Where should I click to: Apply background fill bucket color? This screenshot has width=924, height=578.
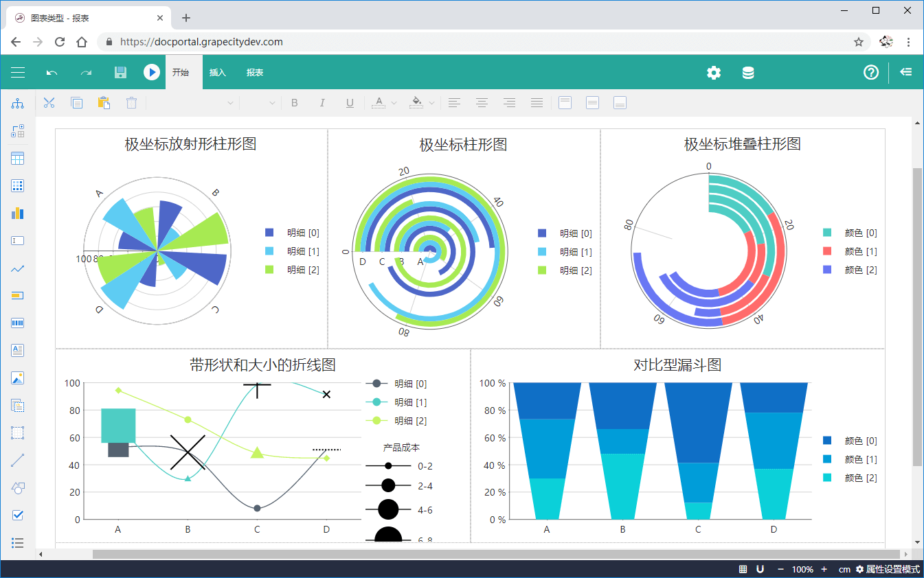pyautogui.click(x=416, y=103)
